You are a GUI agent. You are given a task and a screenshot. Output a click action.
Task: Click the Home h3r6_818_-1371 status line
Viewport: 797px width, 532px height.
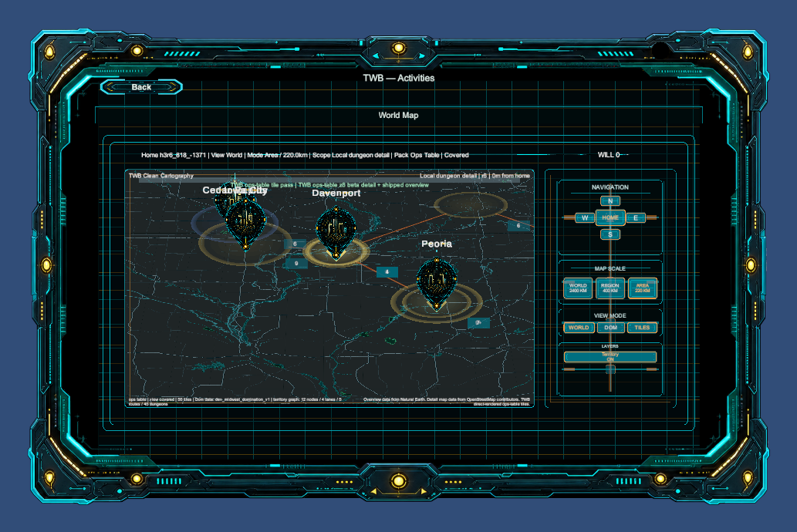[305, 155]
